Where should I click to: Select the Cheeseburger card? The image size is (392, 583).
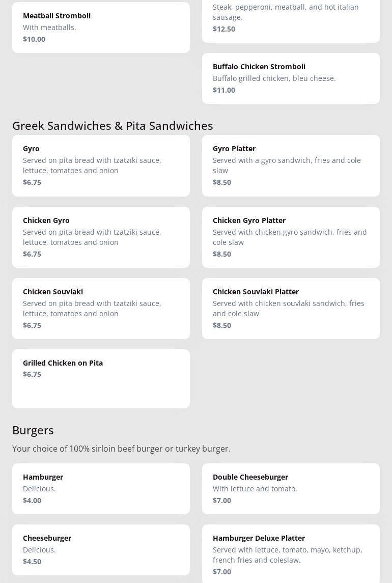click(101, 549)
